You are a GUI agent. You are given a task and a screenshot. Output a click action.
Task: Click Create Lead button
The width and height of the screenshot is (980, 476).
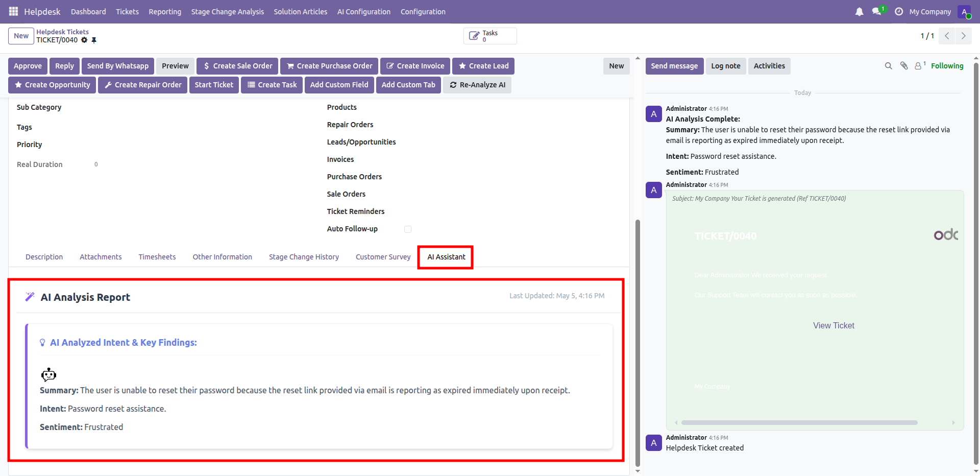pyautogui.click(x=483, y=66)
